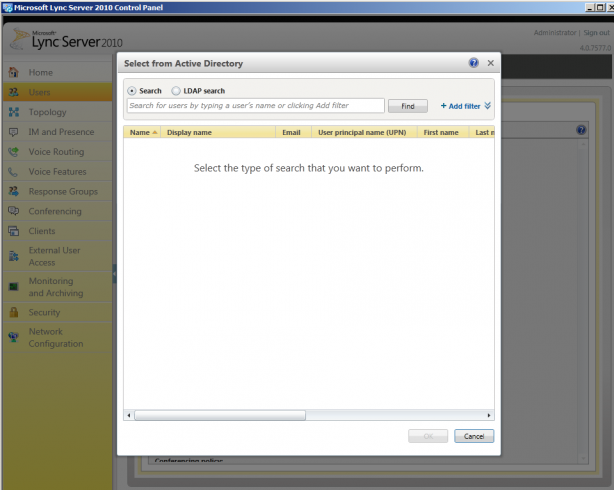614x490 pixels.
Task: Click the User principal name (UPN) header
Action: (x=364, y=132)
